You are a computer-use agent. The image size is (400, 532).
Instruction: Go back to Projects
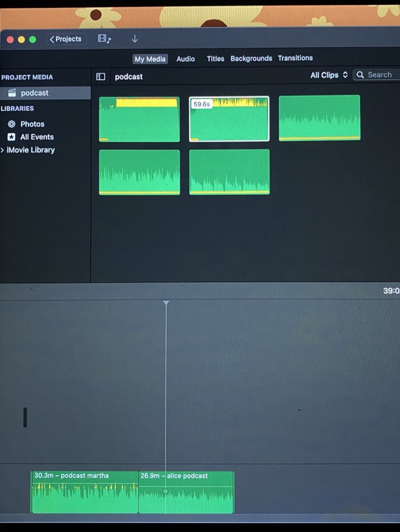(66, 39)
